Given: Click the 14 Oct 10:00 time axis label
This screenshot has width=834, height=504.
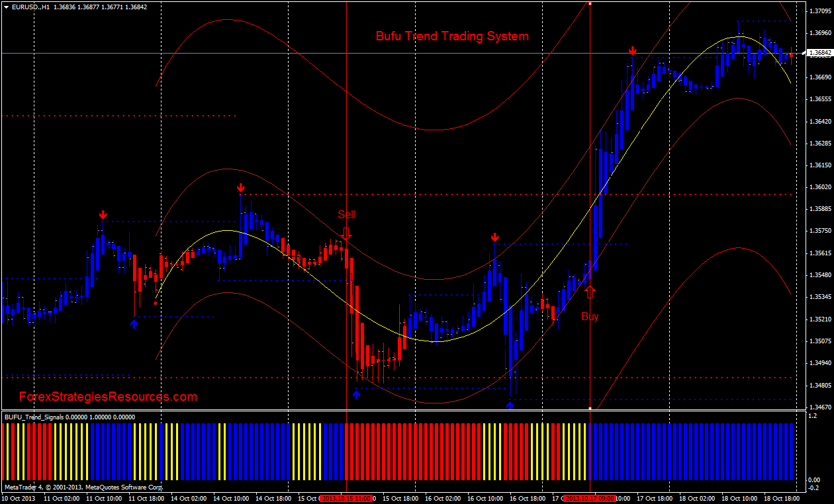Looking at the screenshot, I should point(231,498).
